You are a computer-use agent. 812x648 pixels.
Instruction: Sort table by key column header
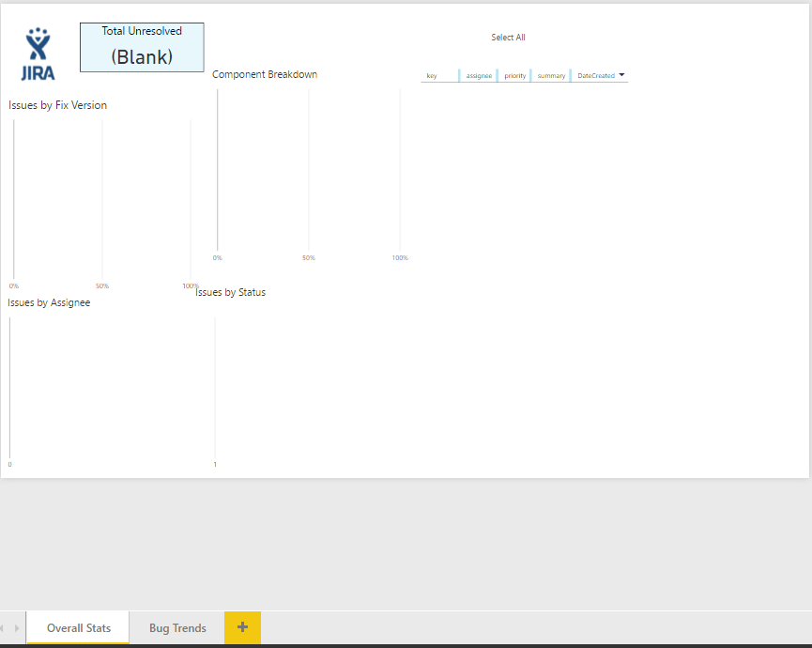tap(432, 76)
